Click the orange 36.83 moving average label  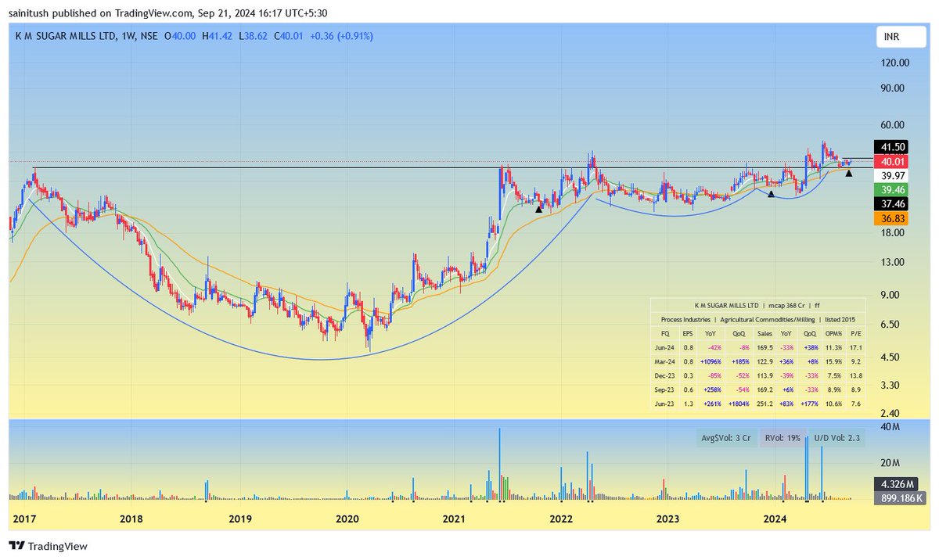coord(893,219)
